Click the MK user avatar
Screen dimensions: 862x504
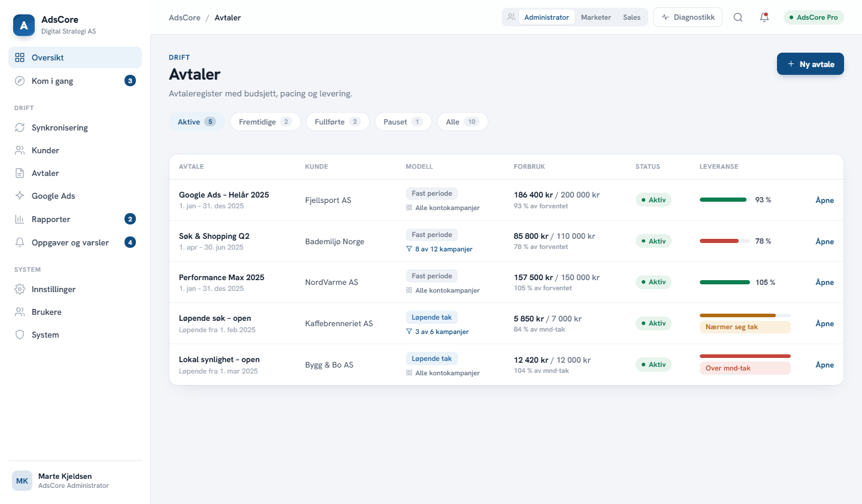coord(22,481)
